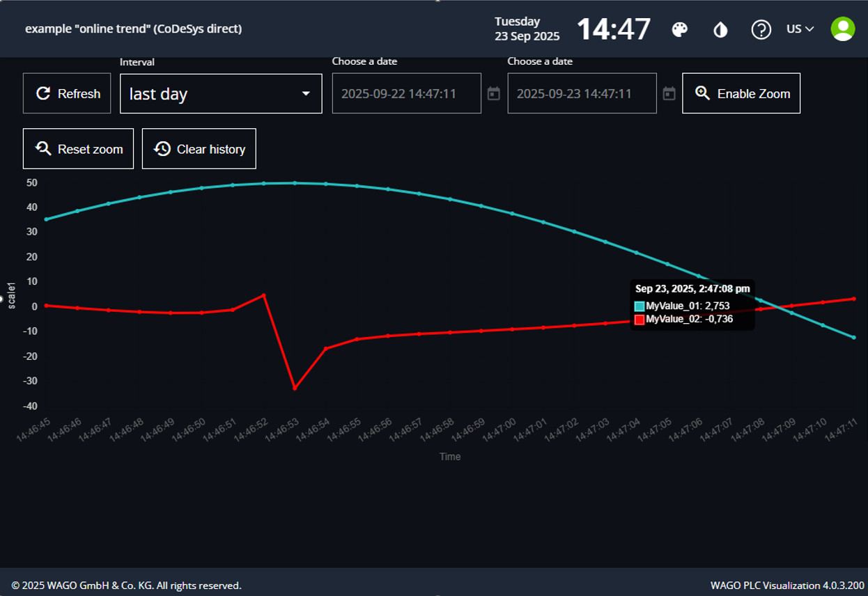Screen dimensions: 868x596
Task: Click the MyValue_01 teal color swatch
Action: point(640,306)
